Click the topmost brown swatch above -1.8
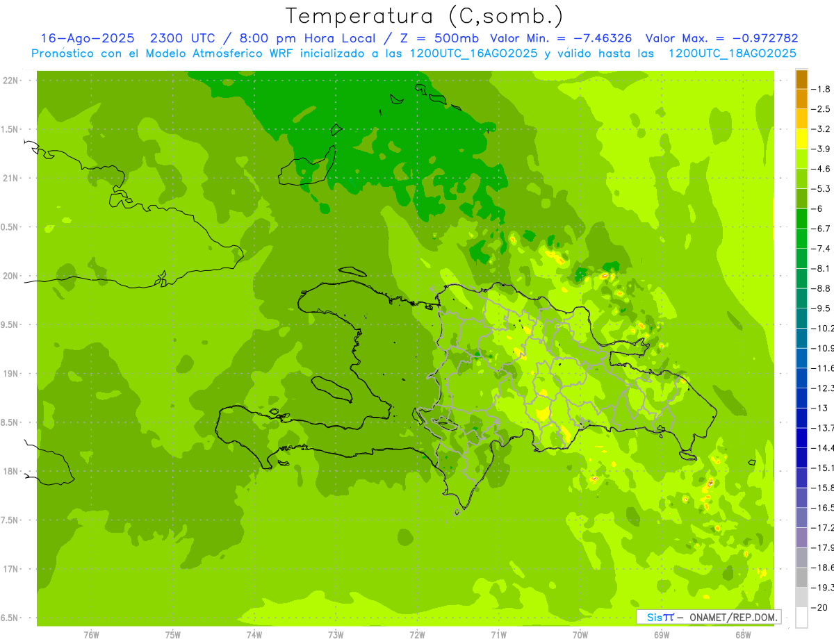 point(801,79)
